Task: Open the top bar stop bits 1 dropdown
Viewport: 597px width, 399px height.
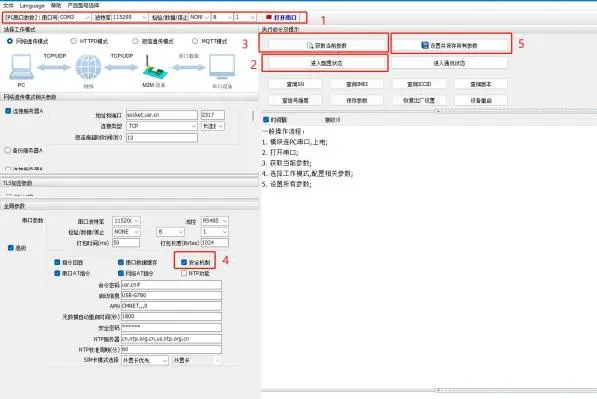Action: pos(245,18)
